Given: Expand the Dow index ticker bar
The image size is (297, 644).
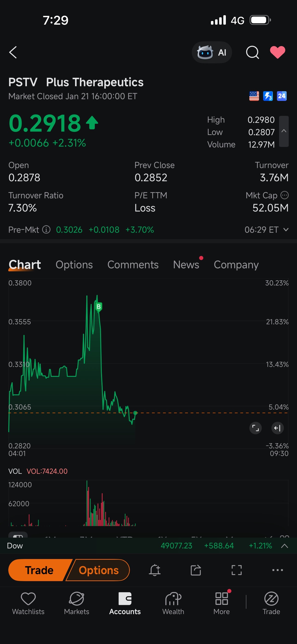Looking at the screenshot, I should (x=285, y=546).
